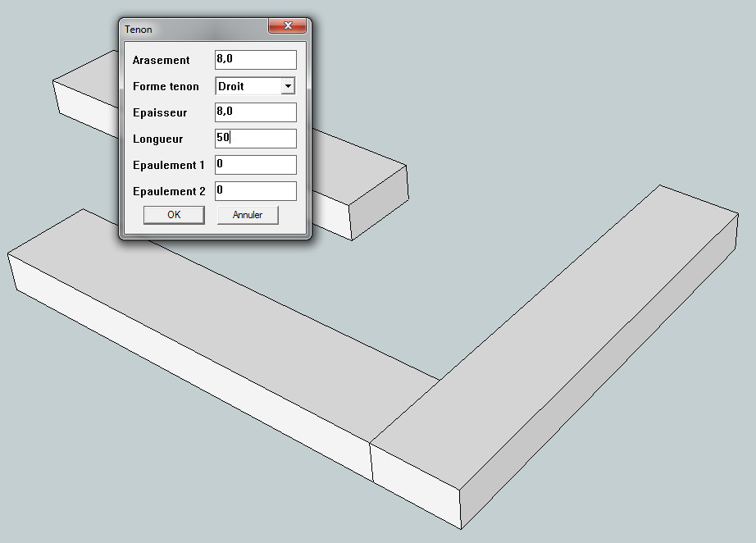The image size is (756, 543).
Task: Select top face of the right perpendicular board
Action: coord(554,338)
